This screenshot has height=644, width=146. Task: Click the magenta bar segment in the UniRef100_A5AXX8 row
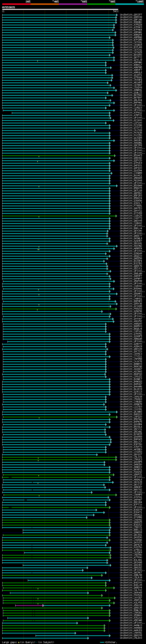pyautogui.click(x=29, y=605)
